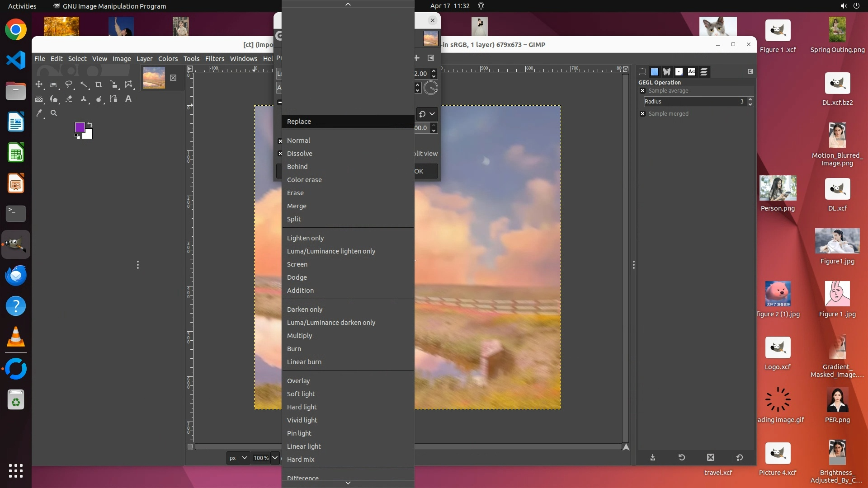Screen dimensions: 868x488
Task: Select the Text tool
Action: (x=128, y=99)
